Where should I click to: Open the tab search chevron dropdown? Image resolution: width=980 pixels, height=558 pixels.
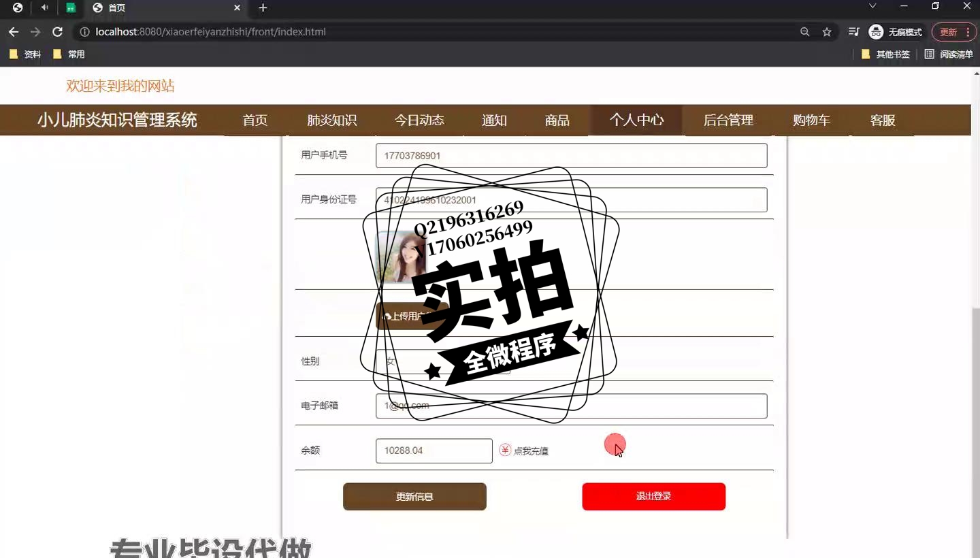(x=872, y=6)
